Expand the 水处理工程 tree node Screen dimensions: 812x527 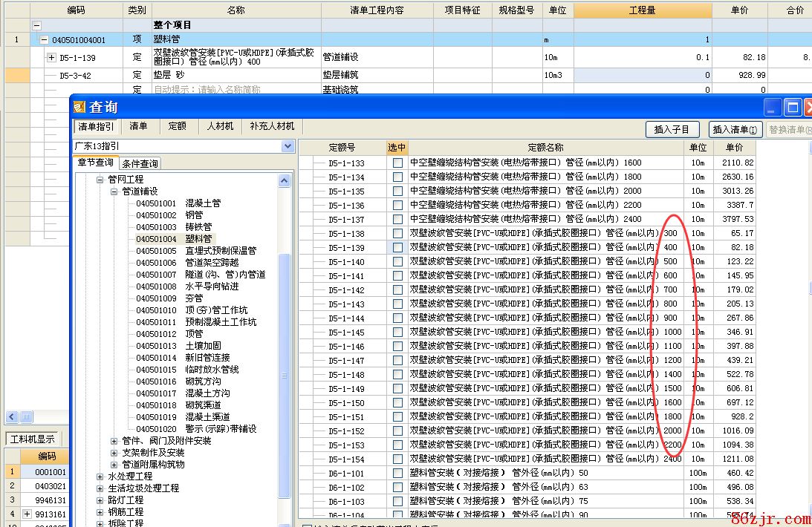tap(100, 477)
